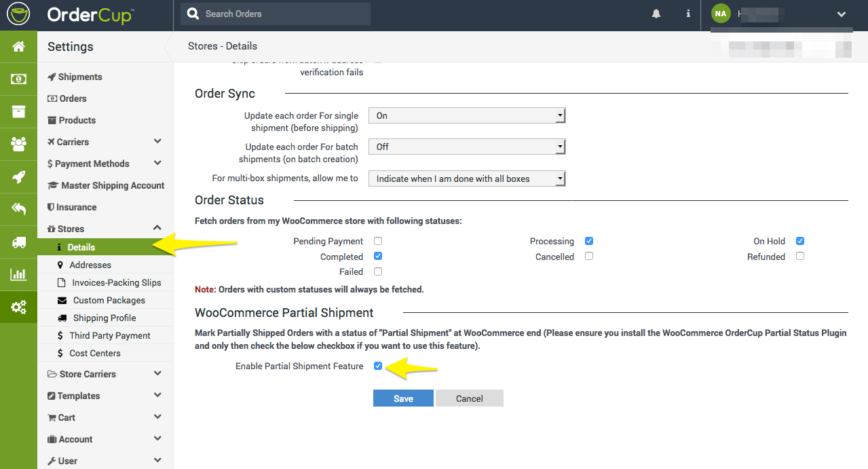
Task: Open Shipments settings
Action: coord(75,77)
